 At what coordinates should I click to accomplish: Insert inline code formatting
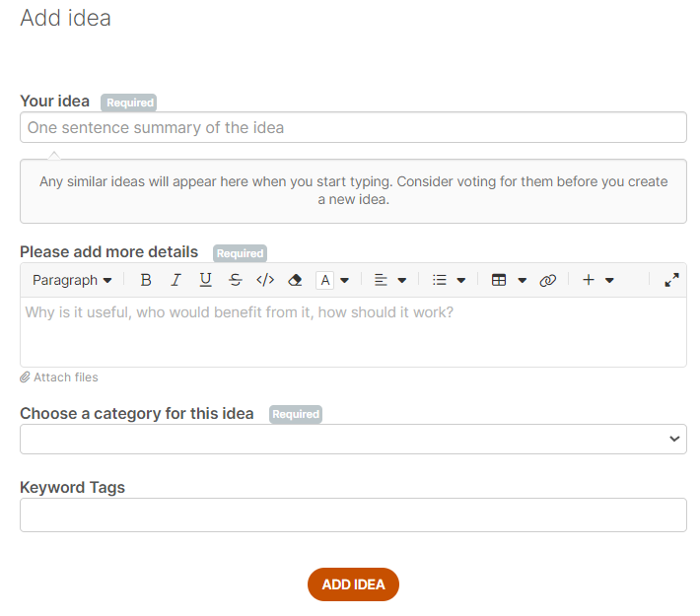(x=265, y=280)
